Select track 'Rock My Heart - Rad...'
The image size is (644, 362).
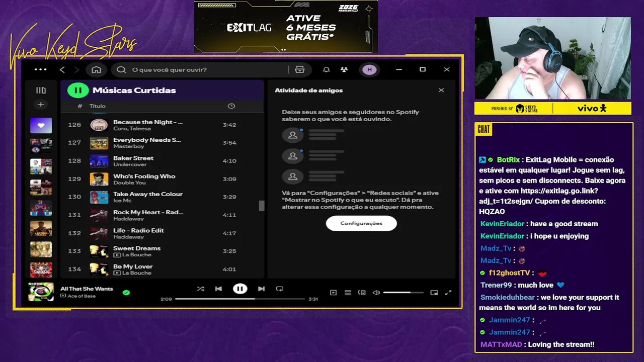162,215
